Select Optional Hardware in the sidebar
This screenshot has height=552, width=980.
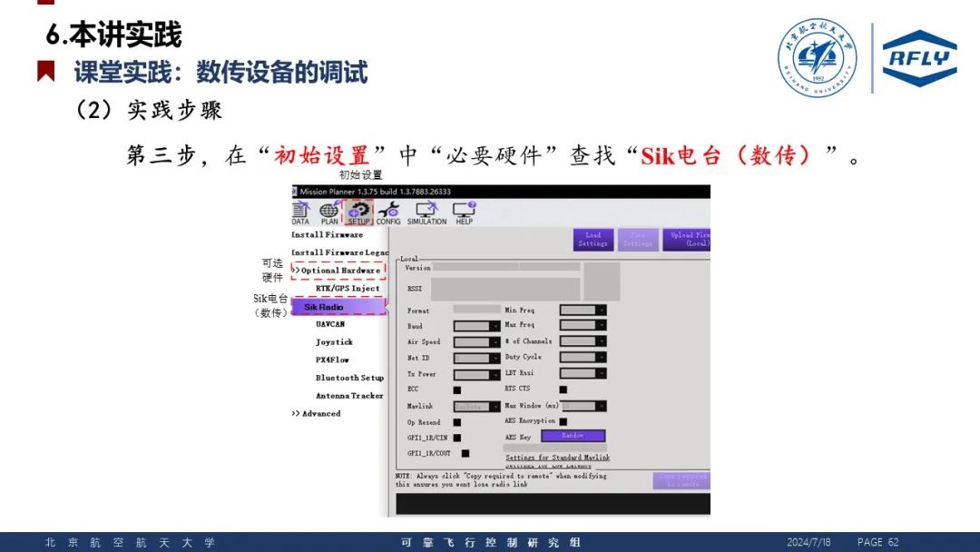click(x=340, y=271)
